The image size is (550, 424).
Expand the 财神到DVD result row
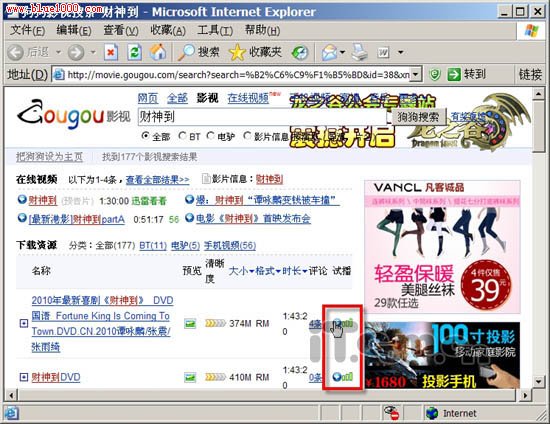coord(24,377)
